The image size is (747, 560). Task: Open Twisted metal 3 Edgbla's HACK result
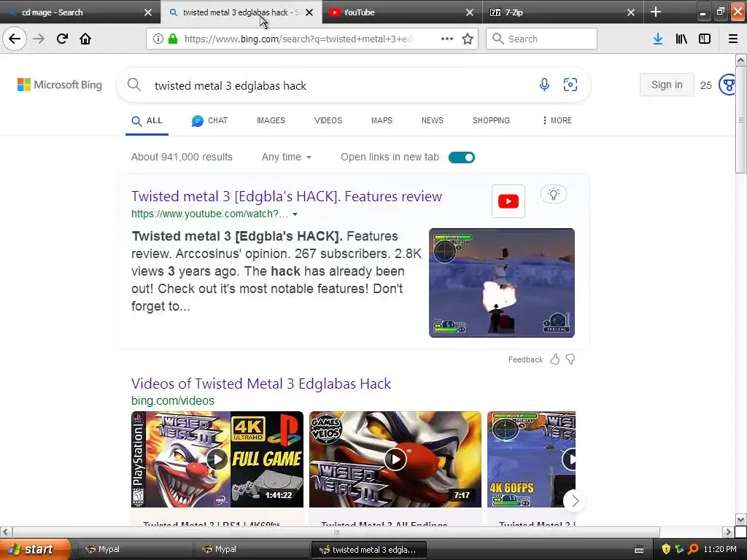(x=286, y=196)
